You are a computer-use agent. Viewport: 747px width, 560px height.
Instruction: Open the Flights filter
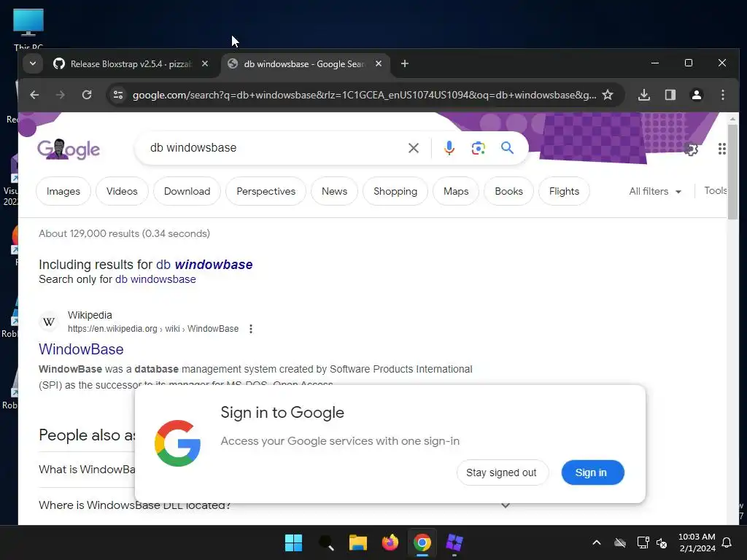click(x=564, y=191)
